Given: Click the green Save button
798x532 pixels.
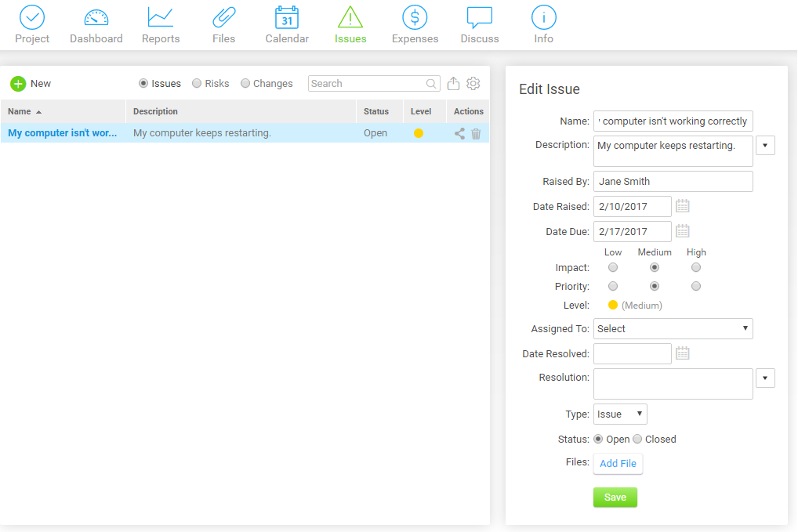Looking at the screenshot, I should tap(615, 497).
